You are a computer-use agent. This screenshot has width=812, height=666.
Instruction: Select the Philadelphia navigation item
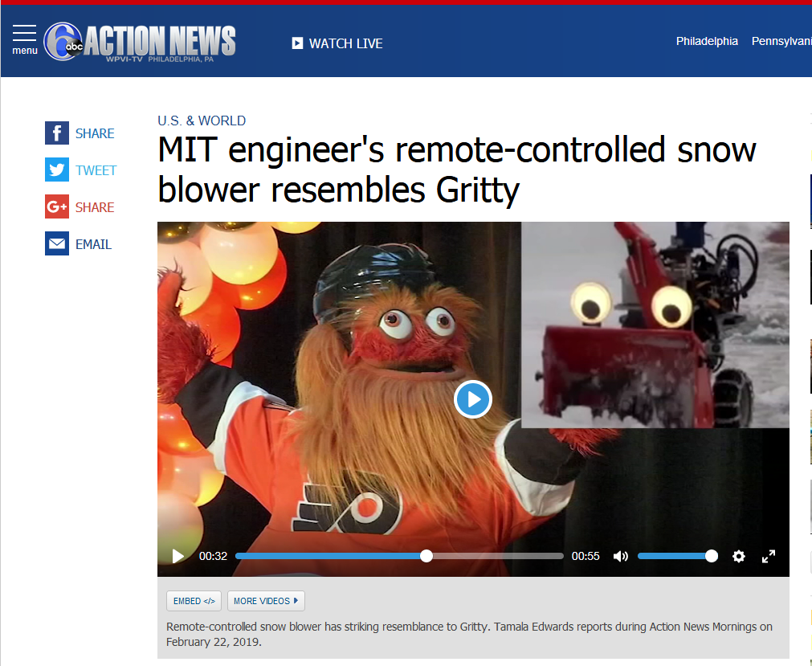(x=707, y=41)
